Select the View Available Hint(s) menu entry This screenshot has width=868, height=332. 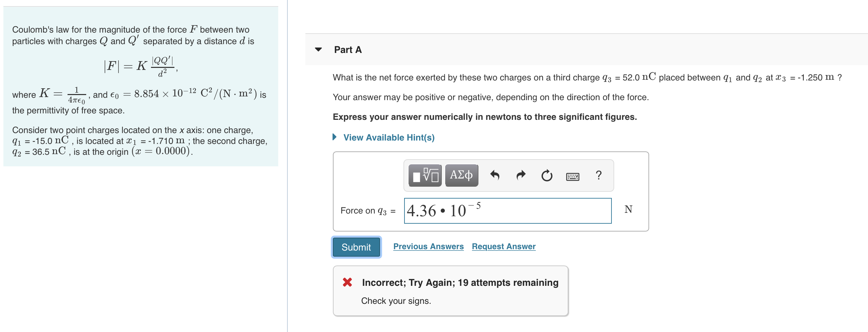389,137
